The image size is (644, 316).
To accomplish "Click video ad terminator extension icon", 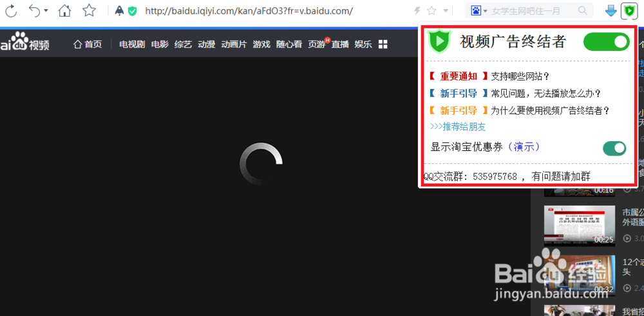I will [629, 11].
